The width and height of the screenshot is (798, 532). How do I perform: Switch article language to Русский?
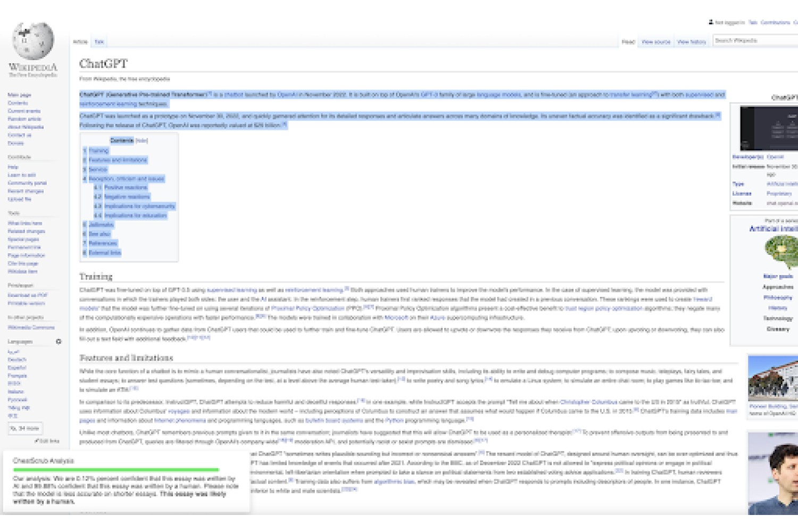(17, 400)
